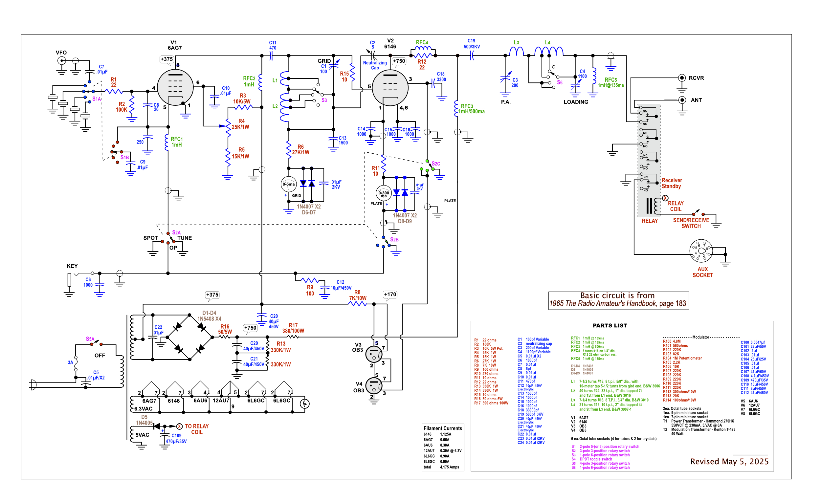Click the D1-D4 bridge rectifier diamond
The width and height of the screenshot is (821, 504).
(190, 337)
